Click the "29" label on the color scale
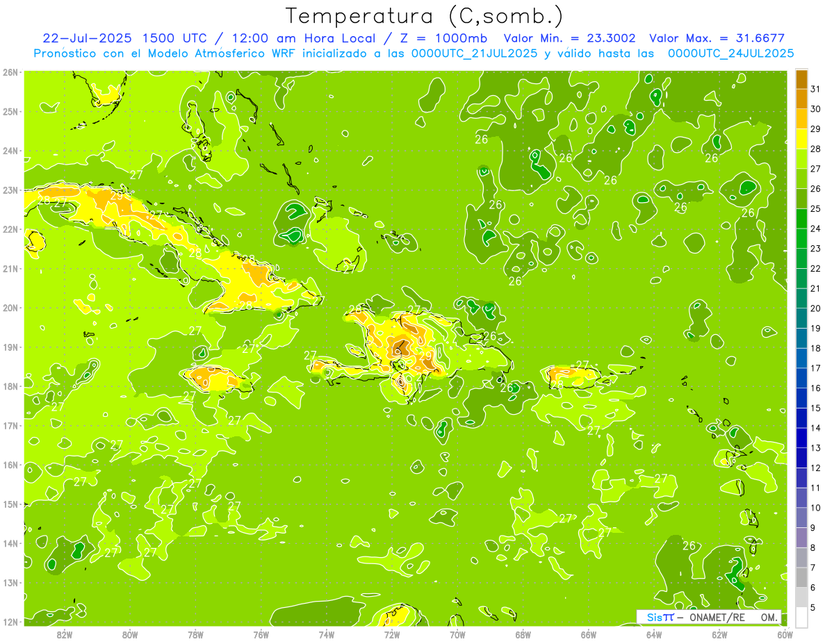834x644 pixels. pos(815,129)
